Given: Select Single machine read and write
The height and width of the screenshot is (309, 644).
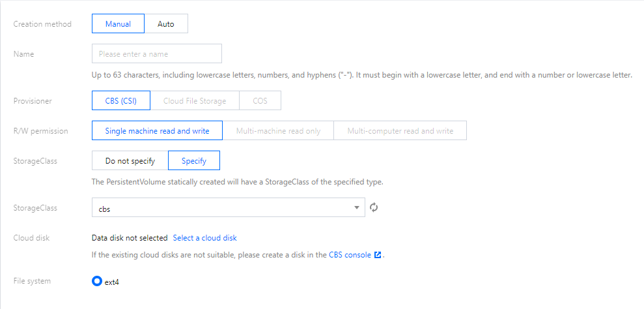Looking at the screenshot, I should (x=157, y=131).
